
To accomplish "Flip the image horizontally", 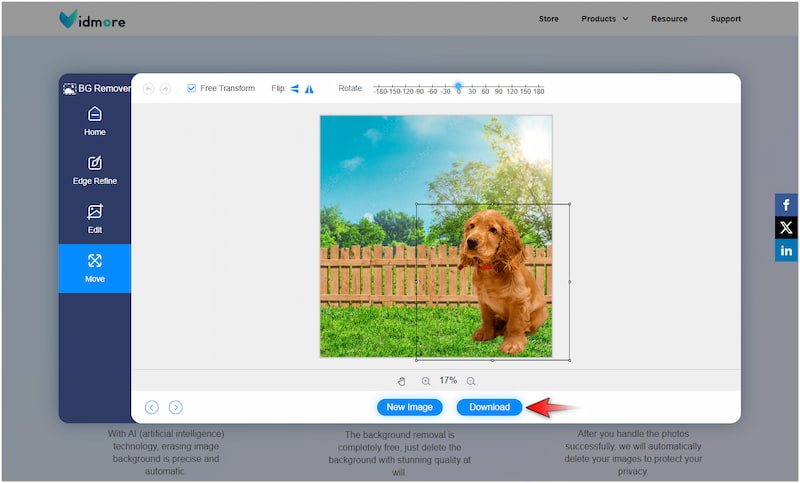I will click(x=295, y=88).
